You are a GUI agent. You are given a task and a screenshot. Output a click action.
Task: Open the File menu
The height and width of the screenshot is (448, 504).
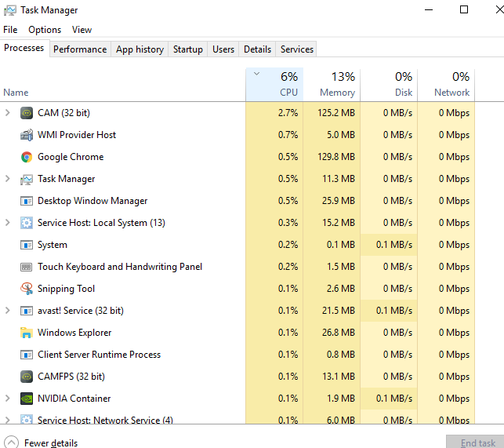click(10, 30)
